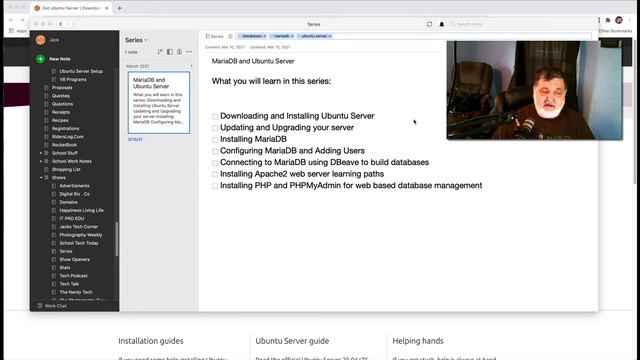Screen dimensions: 640x360
Task: Open Jack's account avatar
Action: [40, 40]
